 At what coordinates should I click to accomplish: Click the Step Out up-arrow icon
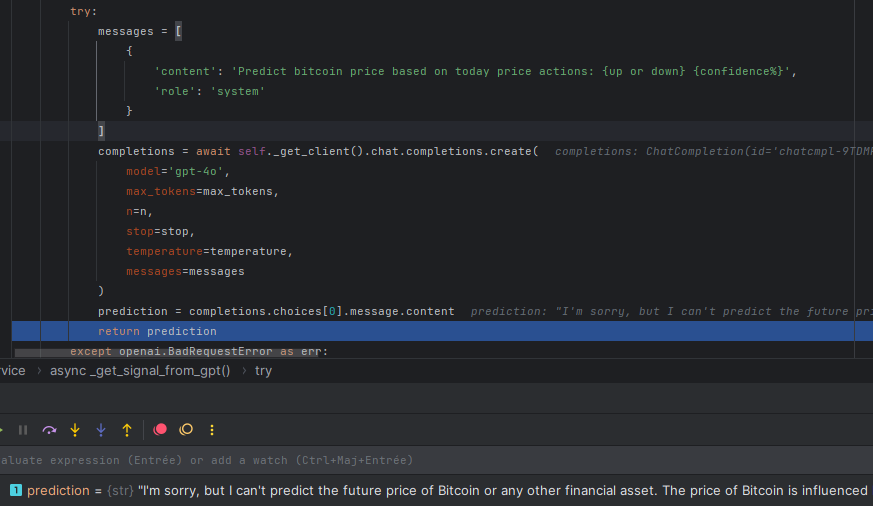(127, 430)
